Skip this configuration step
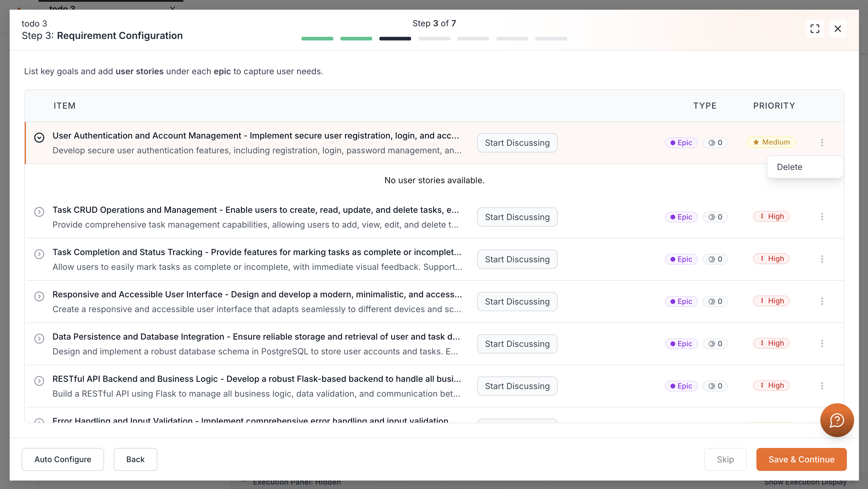Screen dimensions: 868x489 coord(725,459)
